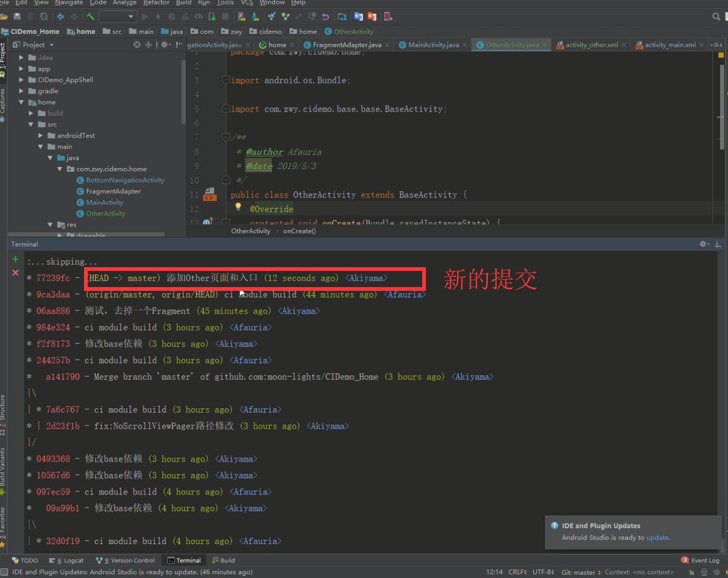Click the Stop square icon in toolbar
Viewport: 728px width, 578px height.
226,17
